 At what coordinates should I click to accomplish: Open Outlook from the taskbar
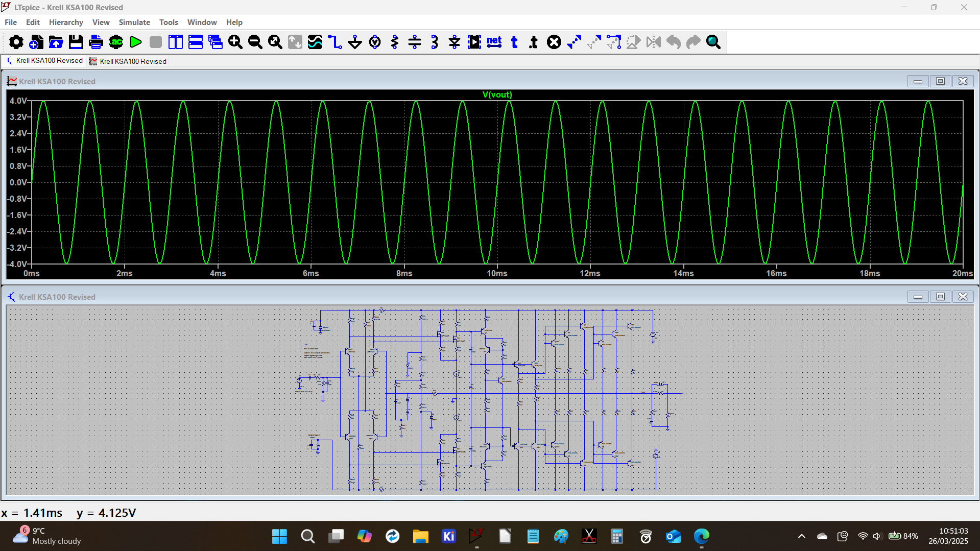pos(674,536)
